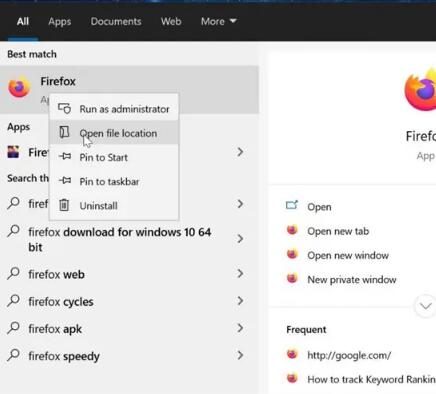
Task: Click the magnifier icon beside firefox cycles
Action: (13, 301)
